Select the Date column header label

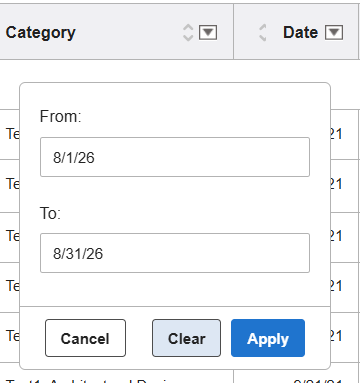[300, 32]
